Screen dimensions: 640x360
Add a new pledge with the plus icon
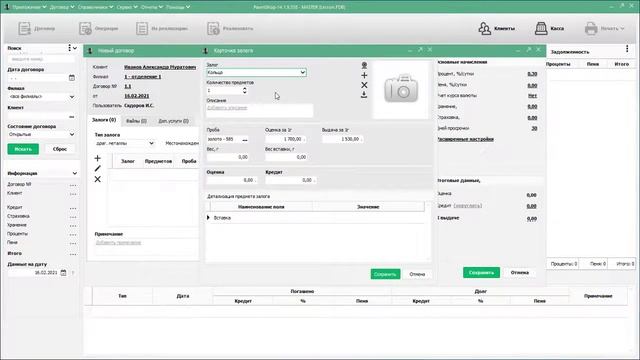point(97,158)
